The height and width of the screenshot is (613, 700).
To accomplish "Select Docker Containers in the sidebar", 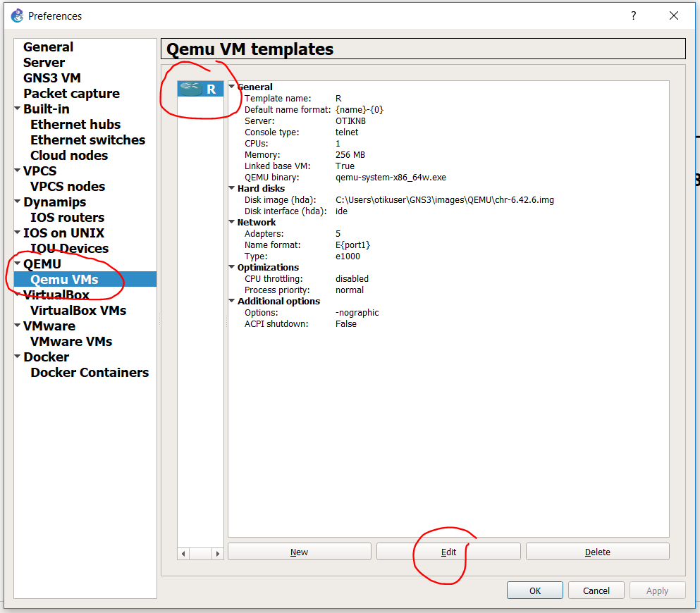I will tap(90, 372).
